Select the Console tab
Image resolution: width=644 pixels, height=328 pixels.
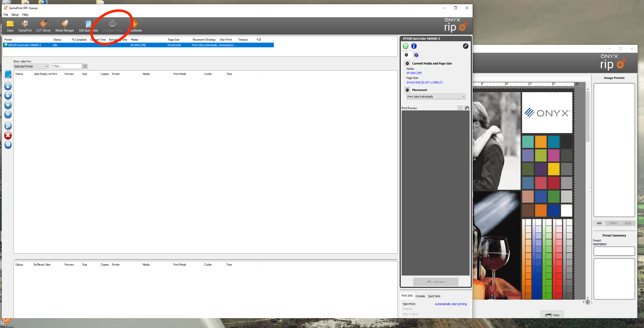tap(420, 296)
